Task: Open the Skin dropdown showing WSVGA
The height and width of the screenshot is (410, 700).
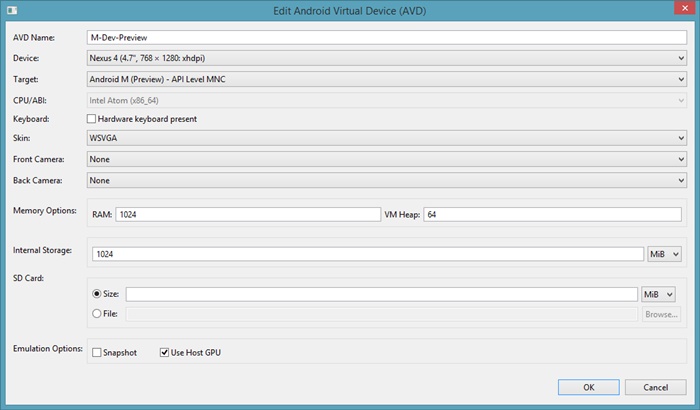Action: 387,138
